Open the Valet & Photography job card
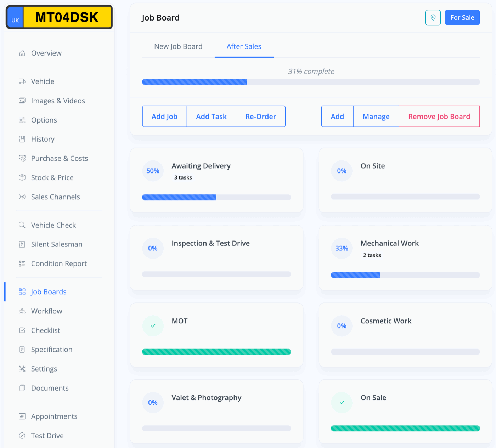This screenshot has height=448, width=496. tap(216, 412)
